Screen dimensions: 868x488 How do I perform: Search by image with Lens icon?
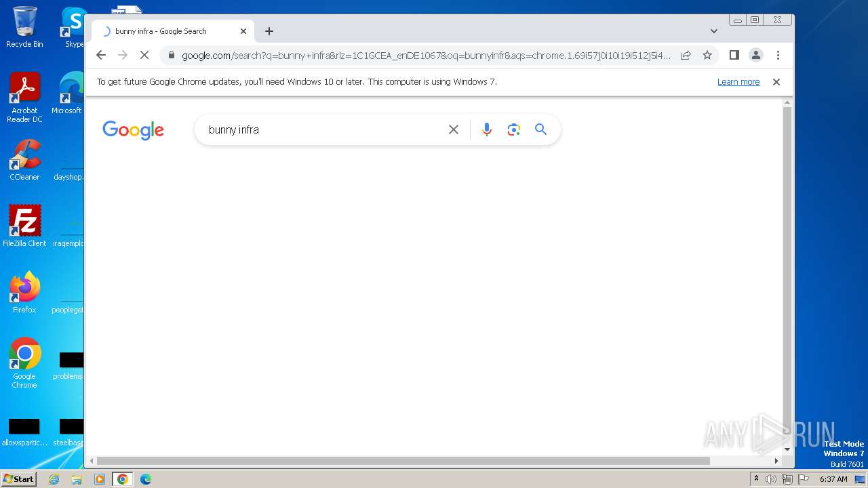[514, 129]
